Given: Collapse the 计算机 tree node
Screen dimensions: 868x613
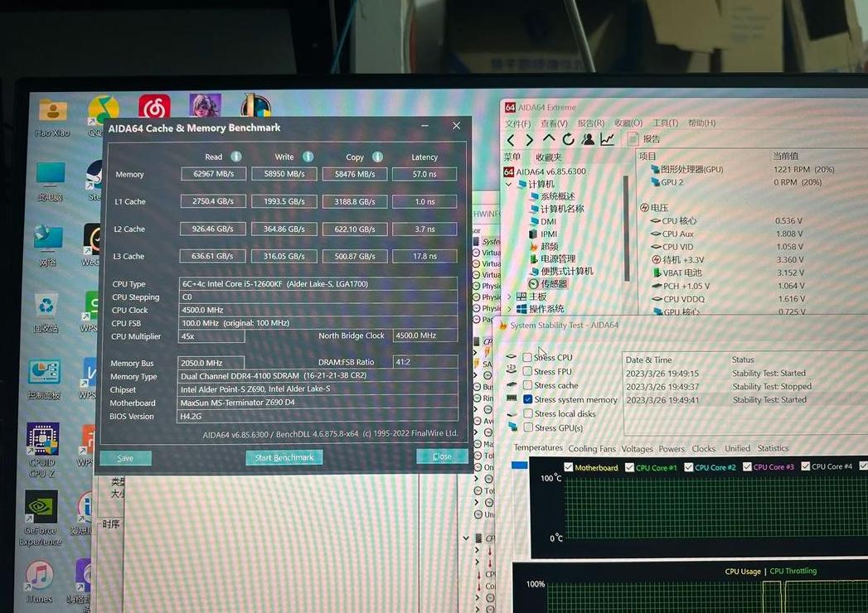Looking at the screenshot, I should tap(509, 184).
